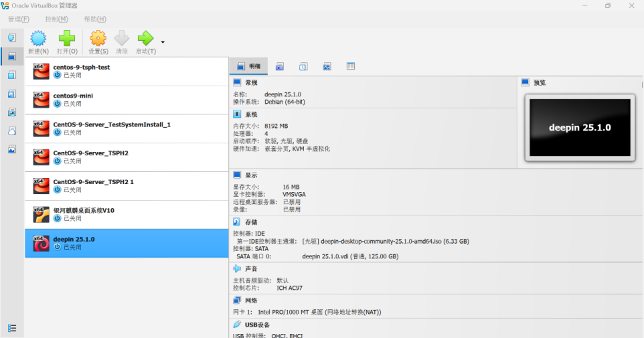Image resolution: width=644 pixels, height=338 pixels.
Task: Click the Intel PRO/1000 MT adapter entry
Action: (319, 312)
